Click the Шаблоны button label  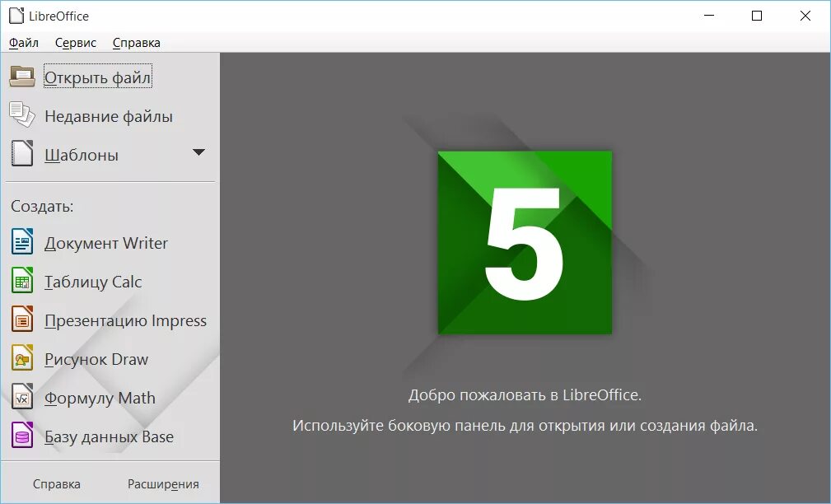coord(81,155)
